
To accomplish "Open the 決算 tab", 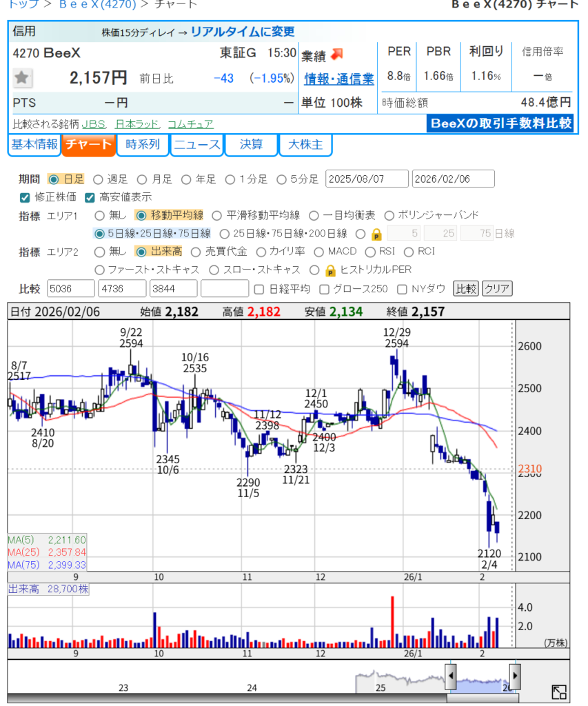I will click(x=251, y=145).
